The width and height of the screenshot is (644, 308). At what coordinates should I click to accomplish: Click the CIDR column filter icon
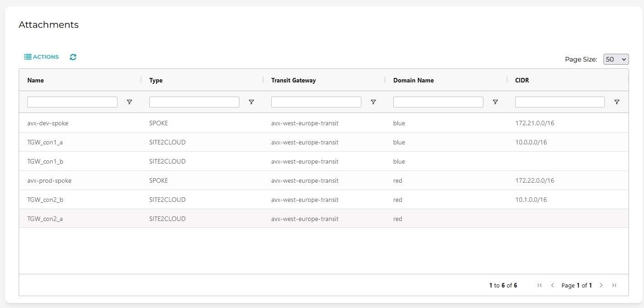[x=617, y=102]
